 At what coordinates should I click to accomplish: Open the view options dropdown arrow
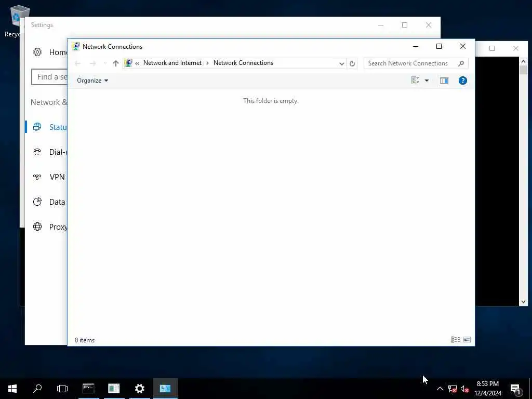click(427, 81)
